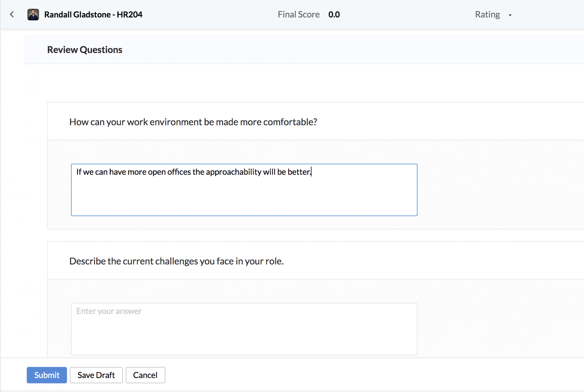Click the Review Questions heading
Viewport: 584px width, 392px height.
(85, 50)
